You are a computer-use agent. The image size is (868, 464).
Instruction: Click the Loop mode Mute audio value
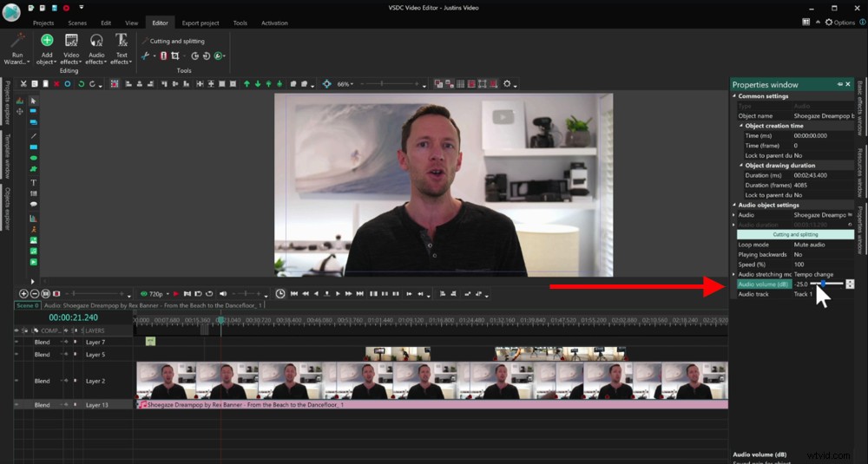[x=809, y=245]
